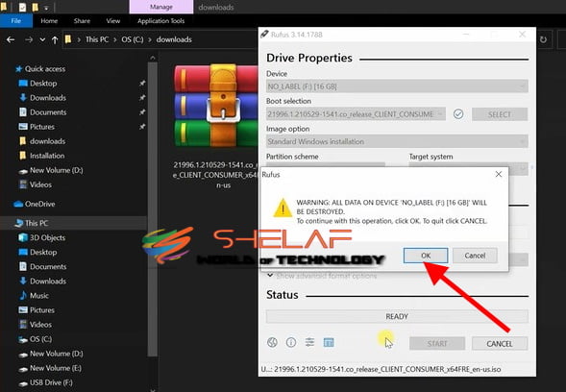Click the Rufus window title bar icon
566x392 pixels.
pyautogui.click(x=264, y=34)
